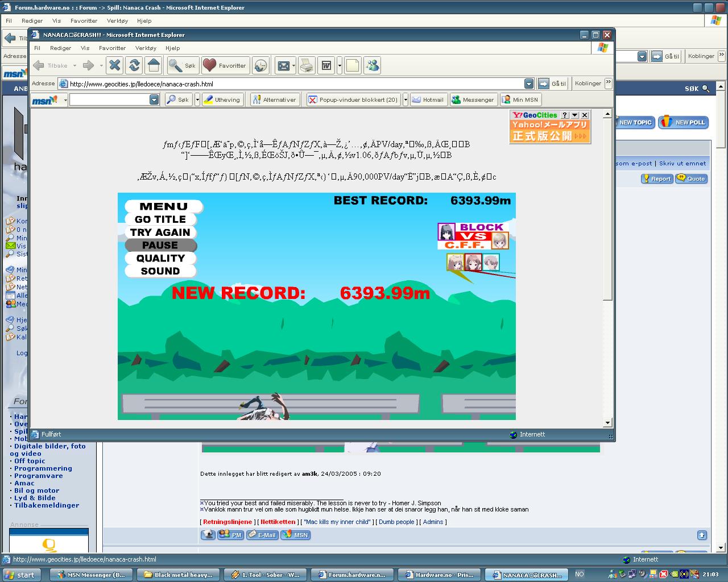Open Dumb people link in signature
Viewport: 728px width, 582px height.
click(x=396, y=522)
